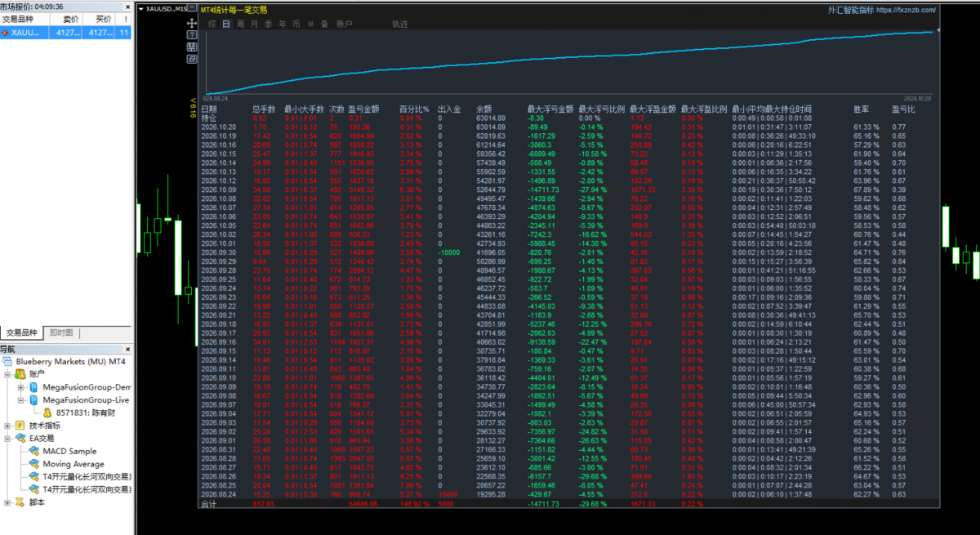
Task: Click the 脚本 scripts icon
Action: [x=21, y=502]
